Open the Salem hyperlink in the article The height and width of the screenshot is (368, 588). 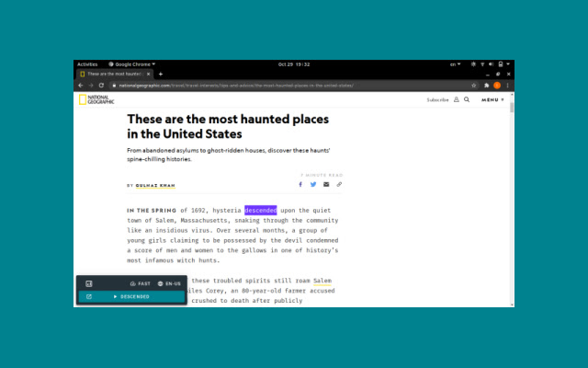pyautogui.click(x=322, y=281)
